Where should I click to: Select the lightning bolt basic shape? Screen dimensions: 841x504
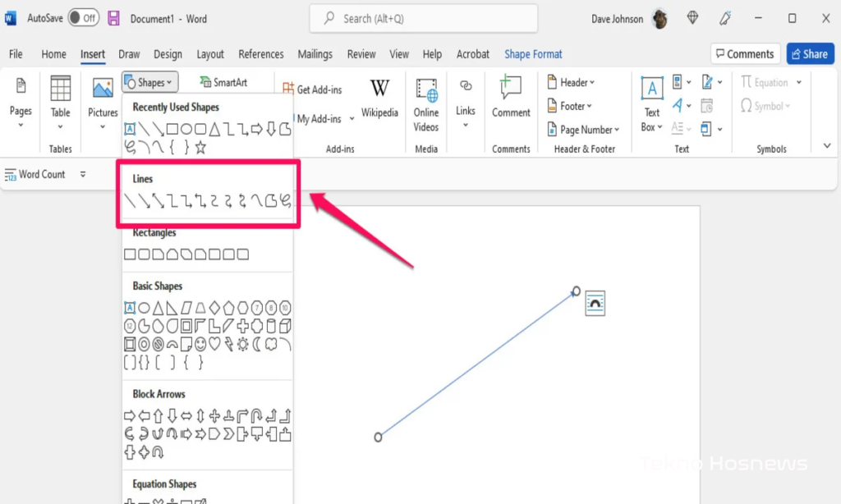coord(229,344)
